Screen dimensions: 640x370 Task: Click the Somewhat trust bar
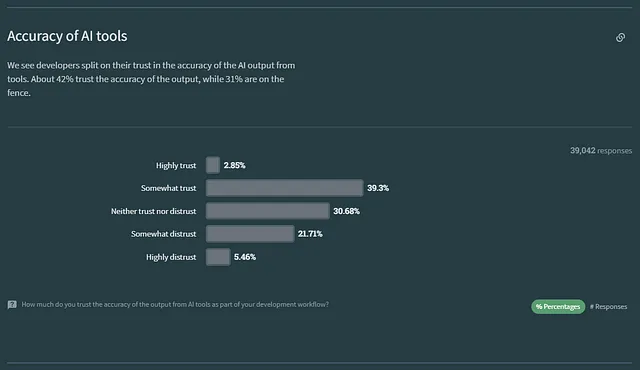[284, 188]
